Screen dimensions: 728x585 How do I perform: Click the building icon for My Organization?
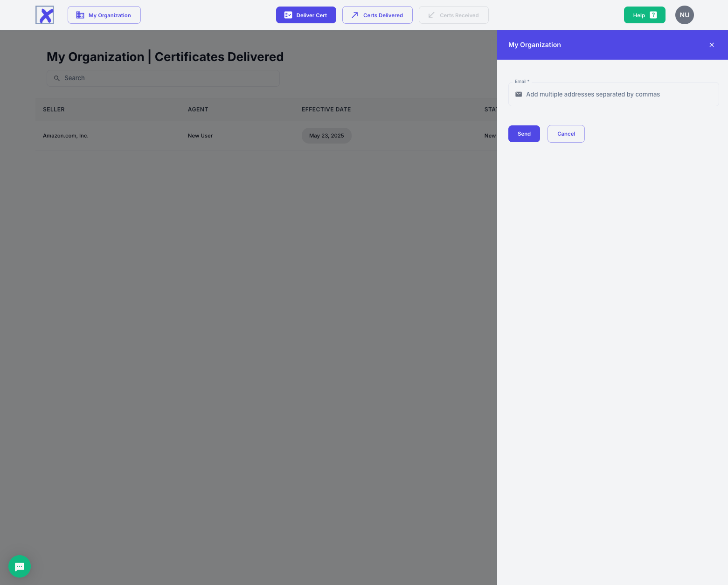(x=80, y=15)
